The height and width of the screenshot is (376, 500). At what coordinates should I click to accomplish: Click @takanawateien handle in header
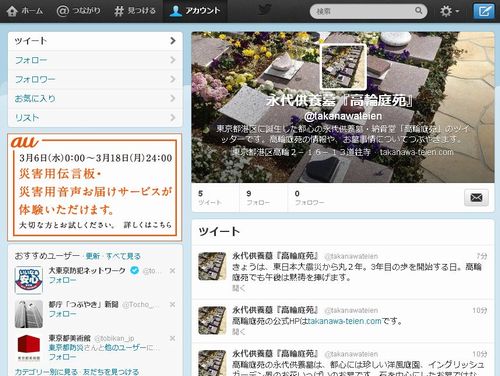343,116
